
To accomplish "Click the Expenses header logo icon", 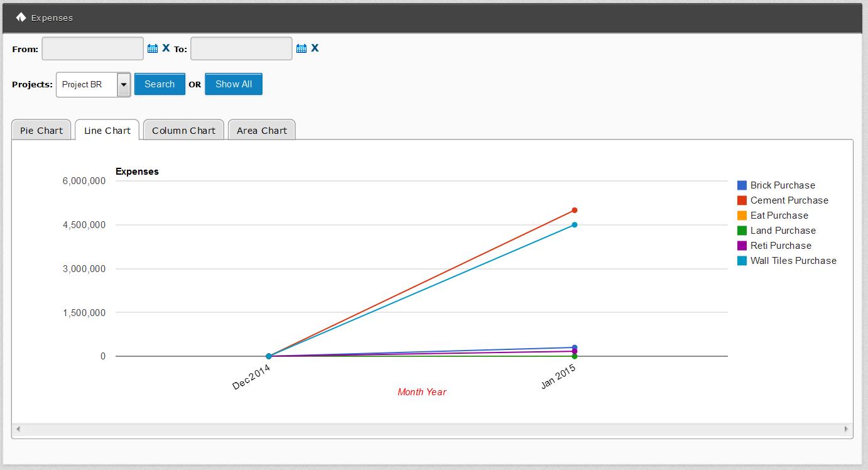I will [21, 18].
